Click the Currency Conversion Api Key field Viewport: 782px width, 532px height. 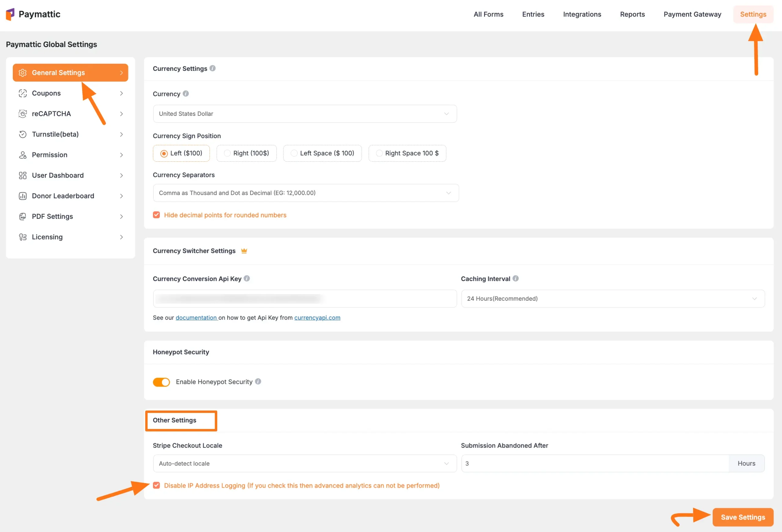(305, 299)
